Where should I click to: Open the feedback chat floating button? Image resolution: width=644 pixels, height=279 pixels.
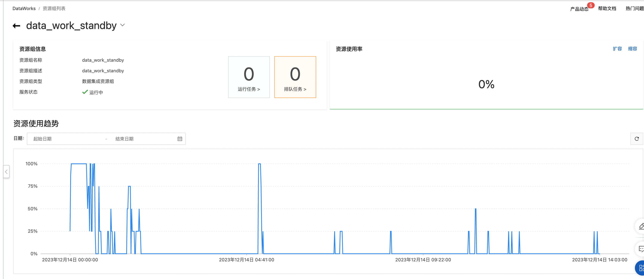pyautogui.click(x=641, y=249)
